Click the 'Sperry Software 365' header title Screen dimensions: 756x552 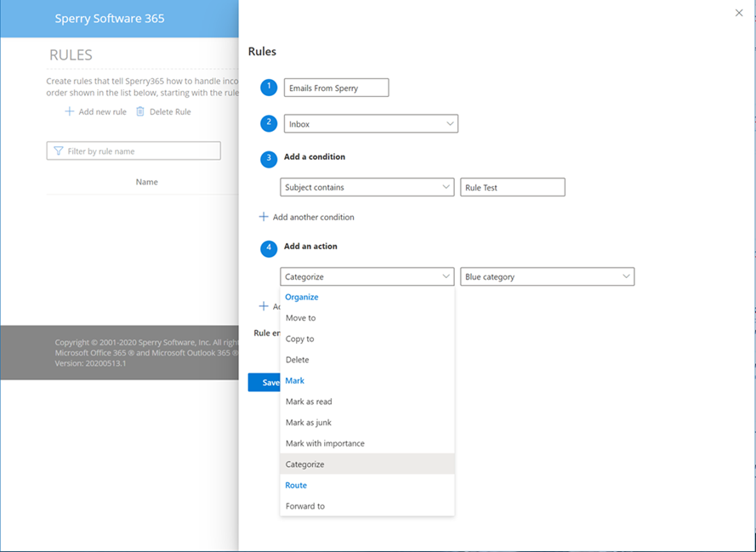(110, 19)
